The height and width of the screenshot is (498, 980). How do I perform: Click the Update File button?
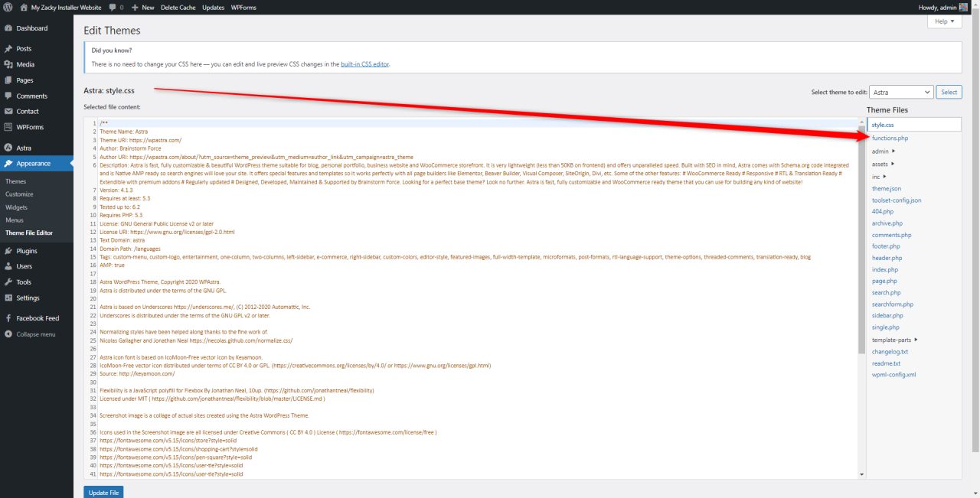(x=103, y=492)
